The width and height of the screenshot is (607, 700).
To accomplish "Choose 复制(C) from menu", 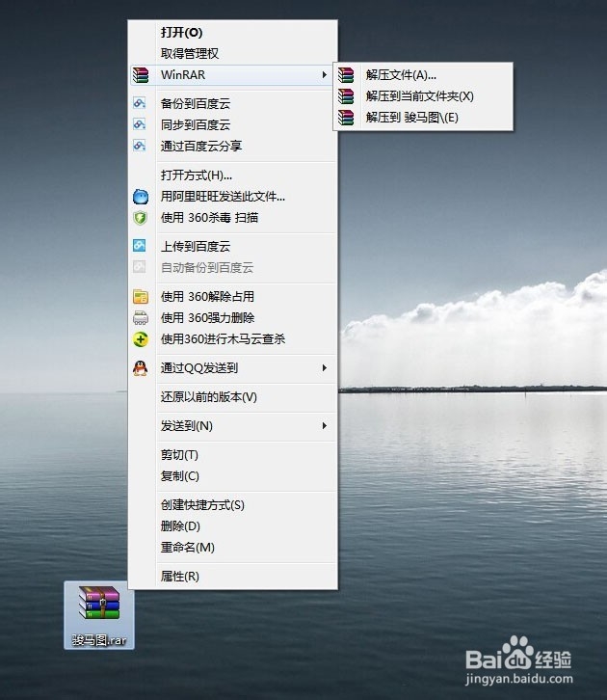I will pos(232,476).
